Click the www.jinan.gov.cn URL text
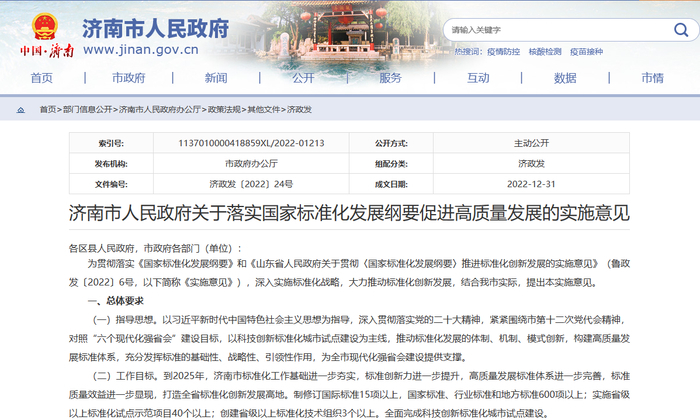Viewport: 700px width, 420px height. (x=141, y=50)
